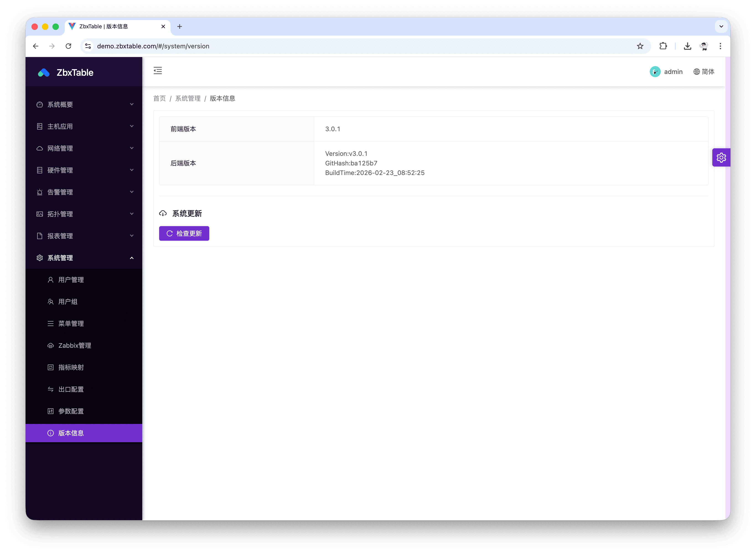Collapse sidebar using the menu fold icon
The width and height of the screenshot is (756, 554).
(158, 71)
